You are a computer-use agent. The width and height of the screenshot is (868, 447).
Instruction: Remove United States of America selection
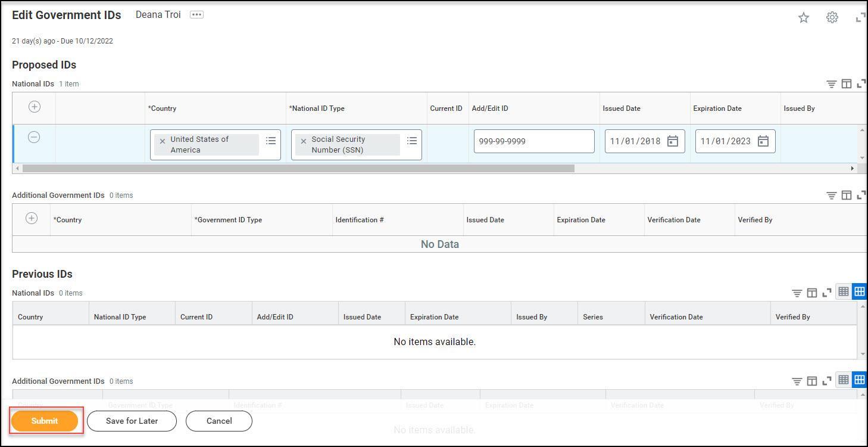pyautogui.click(x=163, y=141)
